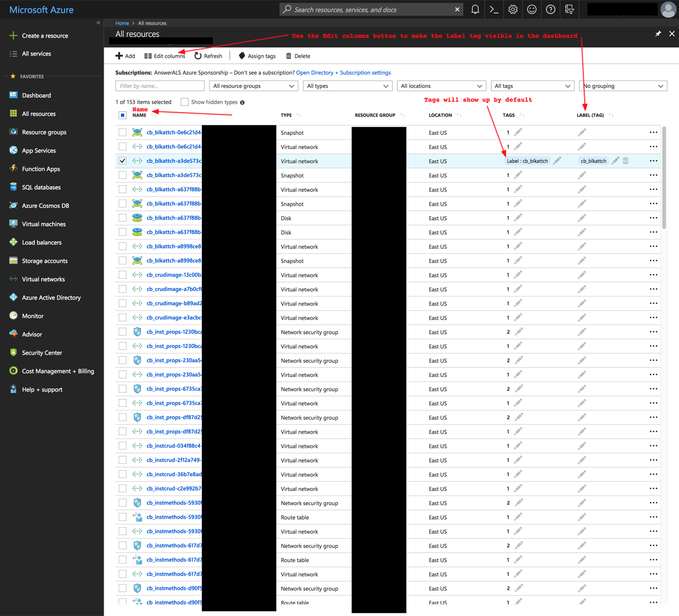Expand the All tags dropdown

click(x=532, y=86)
